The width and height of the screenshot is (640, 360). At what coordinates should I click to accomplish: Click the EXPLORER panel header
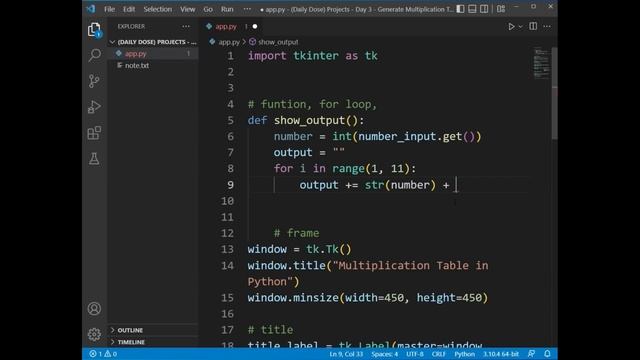pos(131,26)
